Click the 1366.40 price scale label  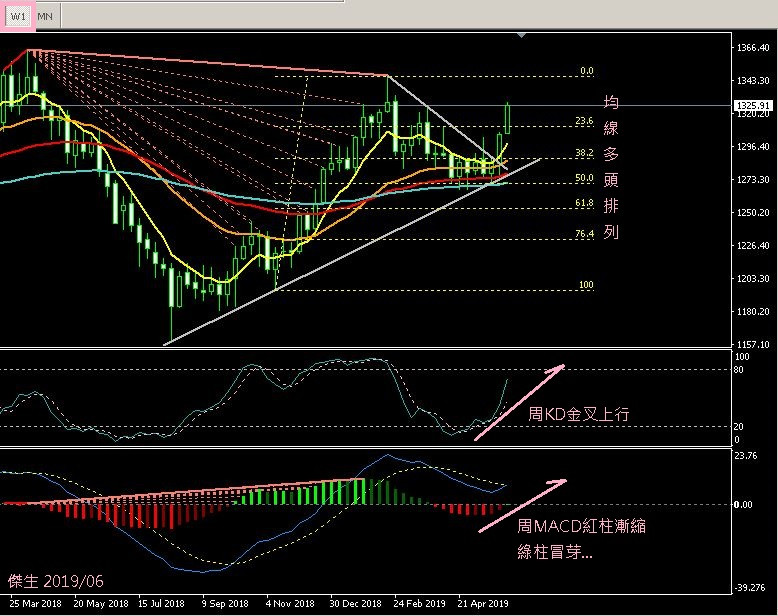[751, 47]
